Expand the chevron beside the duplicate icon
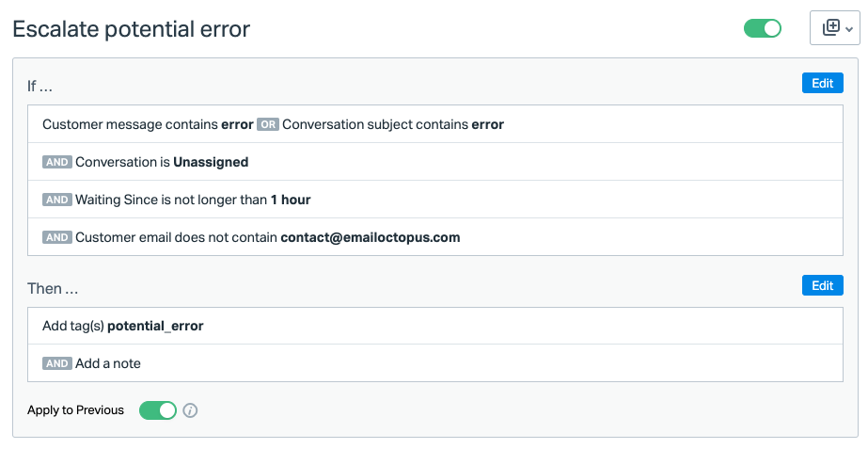The image size is (868, 449). pyautogui.click(x=849, y=29)
